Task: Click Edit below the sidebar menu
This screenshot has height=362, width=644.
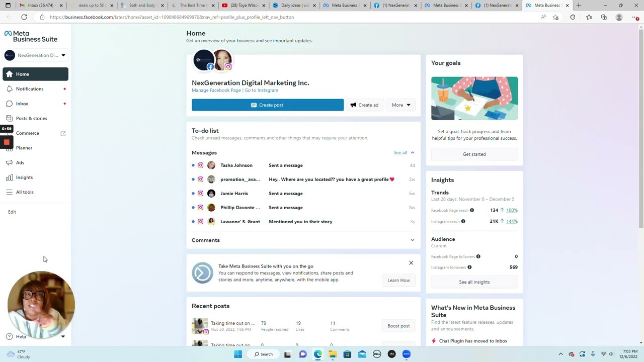Action: click(12, 212)
